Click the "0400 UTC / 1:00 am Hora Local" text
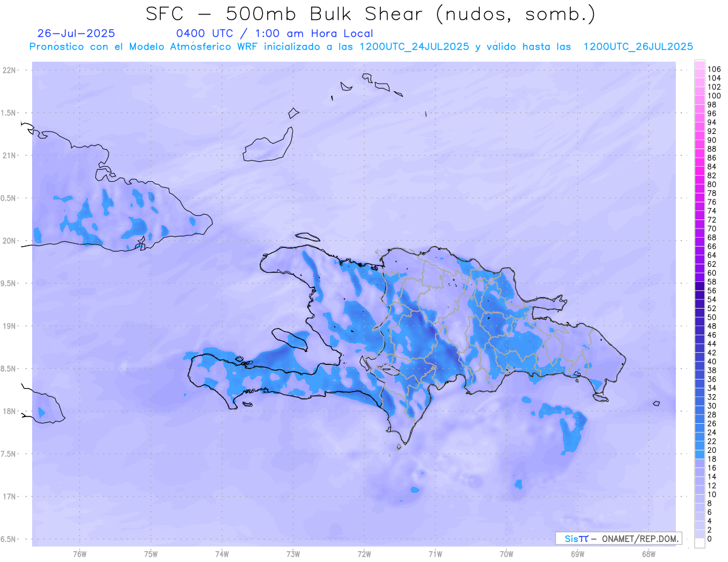 [x=274, y=33]
